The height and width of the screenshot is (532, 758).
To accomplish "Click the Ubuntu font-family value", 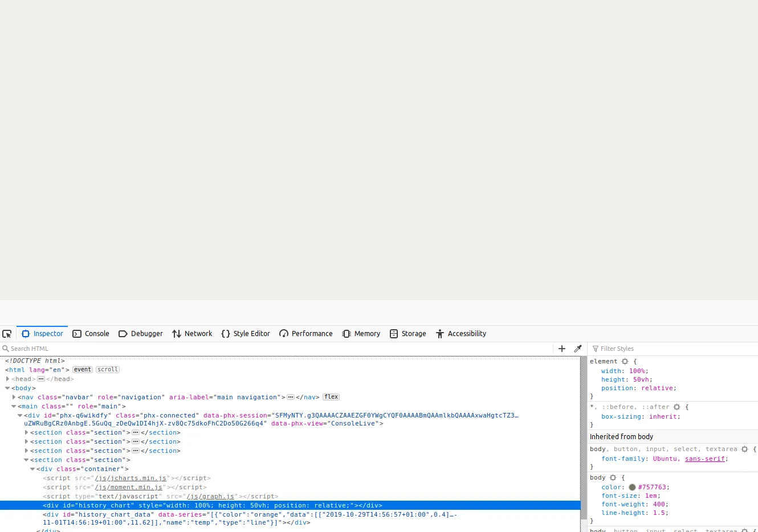I will 665,459.
